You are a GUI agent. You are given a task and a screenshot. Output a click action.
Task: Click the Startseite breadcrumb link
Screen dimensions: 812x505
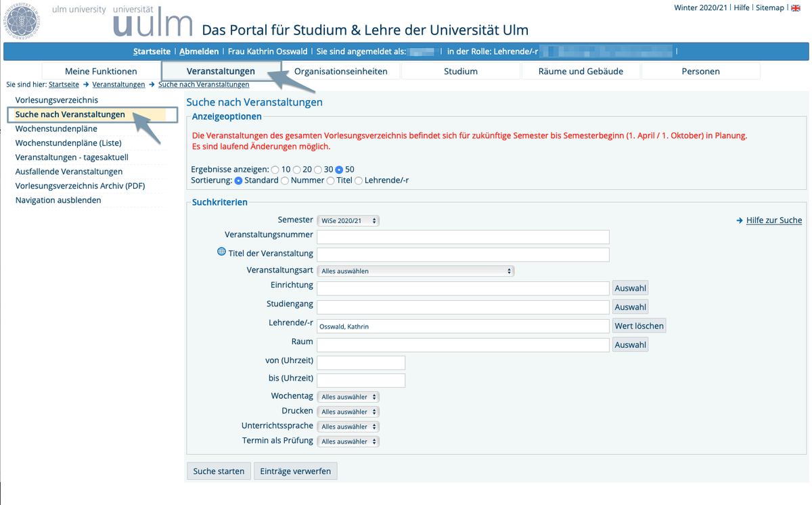click(x=64, y=85)
